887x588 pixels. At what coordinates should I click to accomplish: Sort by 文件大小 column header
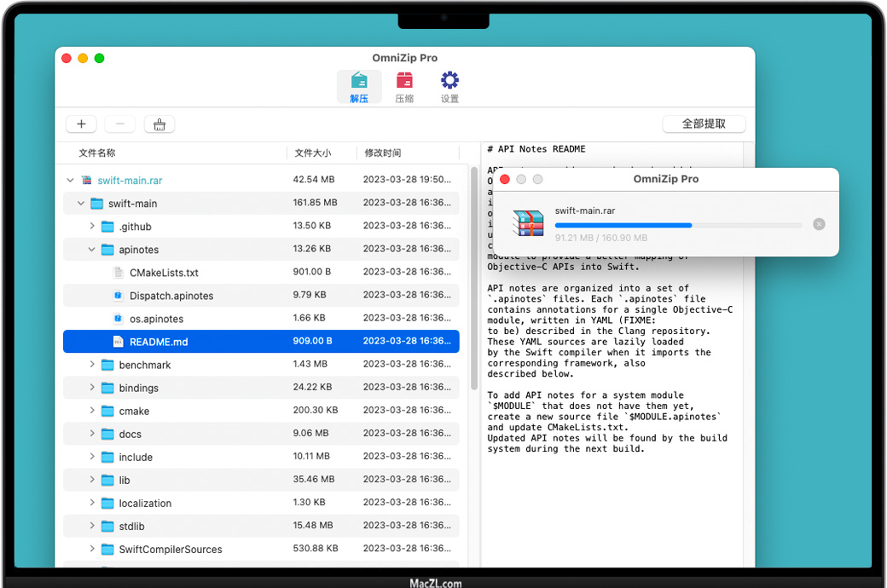tap(313, 153)
